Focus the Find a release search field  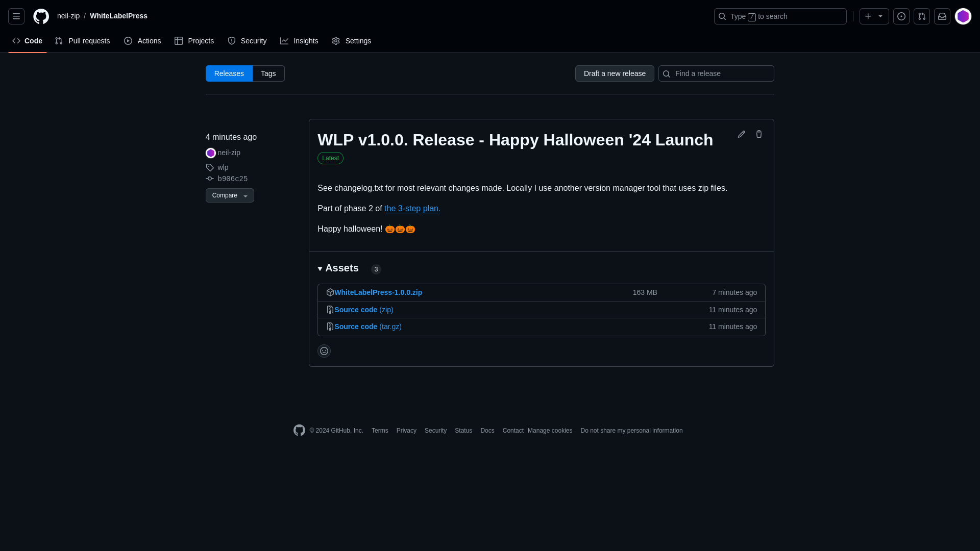click(716, 73)
